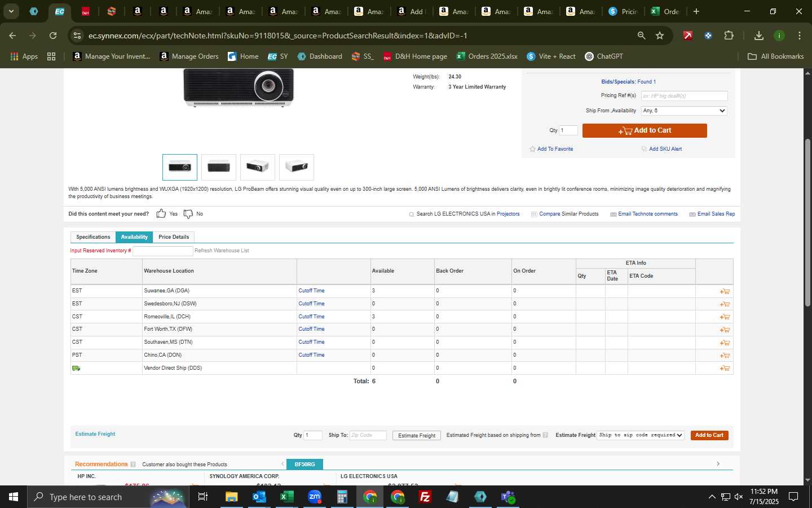812x508 pixels.
Task: Add Romeoville IL warehouse row to cart
Action: coord(725,317)
